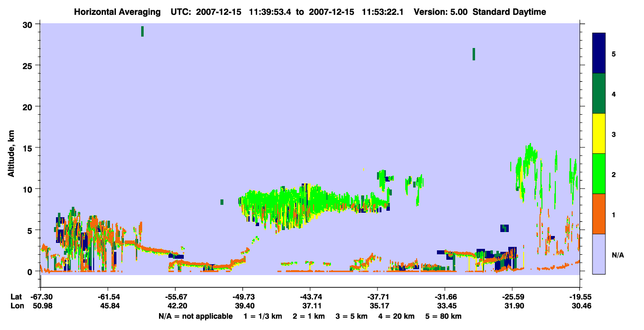The width and height of the screenshot is (644, 330).
Task: Click the 'Standard Daytime' text
Action: click(509, 12)
